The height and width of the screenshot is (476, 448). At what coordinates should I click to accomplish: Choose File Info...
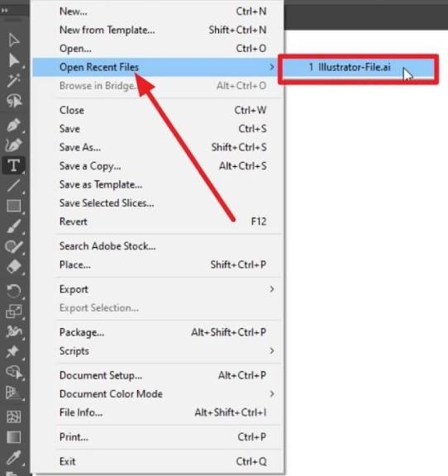(158, 412)
